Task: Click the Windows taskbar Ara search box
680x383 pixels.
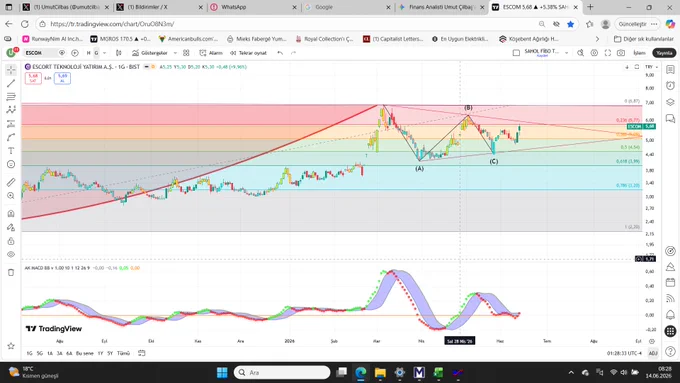Action: (x=282, y=373)
